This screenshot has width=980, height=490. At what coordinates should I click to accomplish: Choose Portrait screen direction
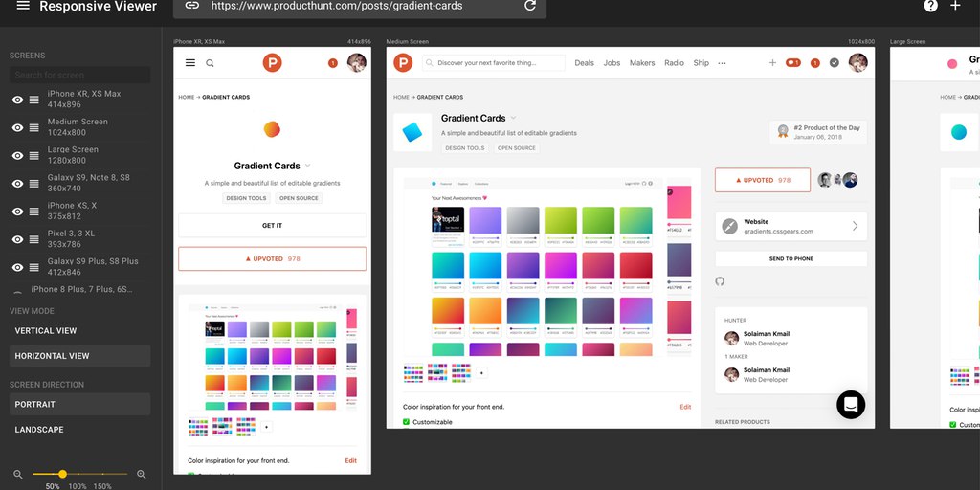[x=80, y=405]
